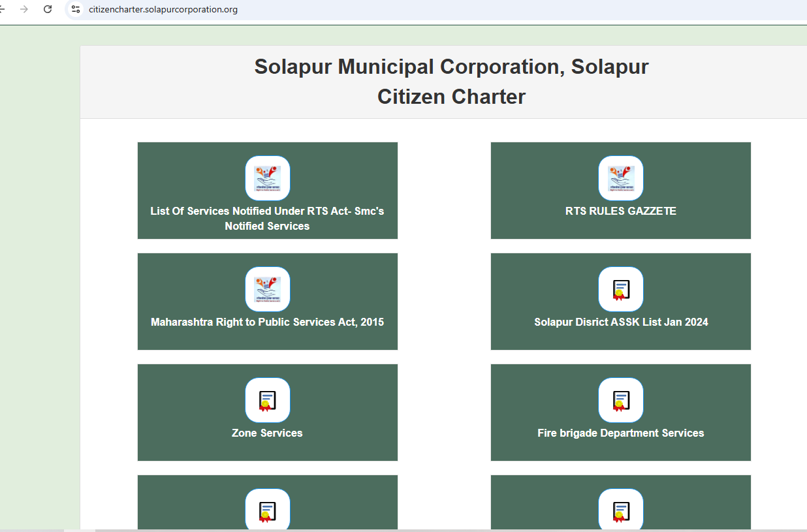The image size is (807, 532).
Task: Click the RTS logo above List Of Services Notified
Action: click(x=267, y=178)
